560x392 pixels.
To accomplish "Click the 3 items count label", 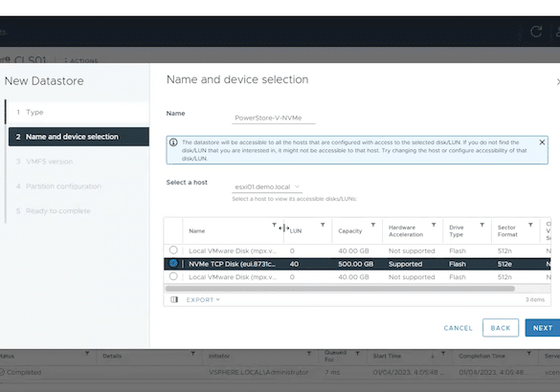I will point(535,299).
